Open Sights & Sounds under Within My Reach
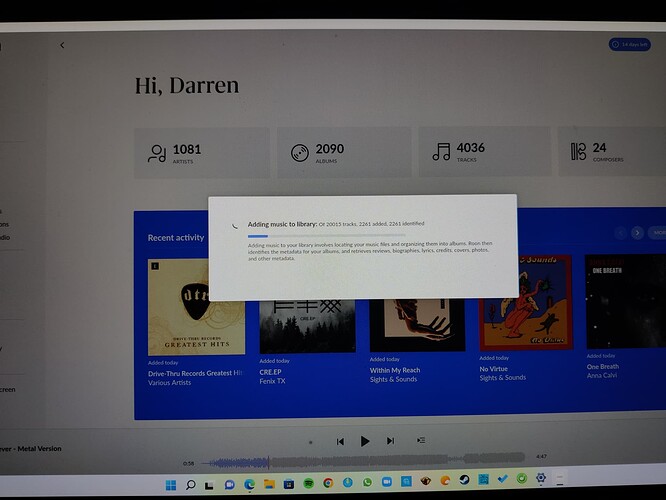This screenshot has height=500, width=666. pos(393,379)
